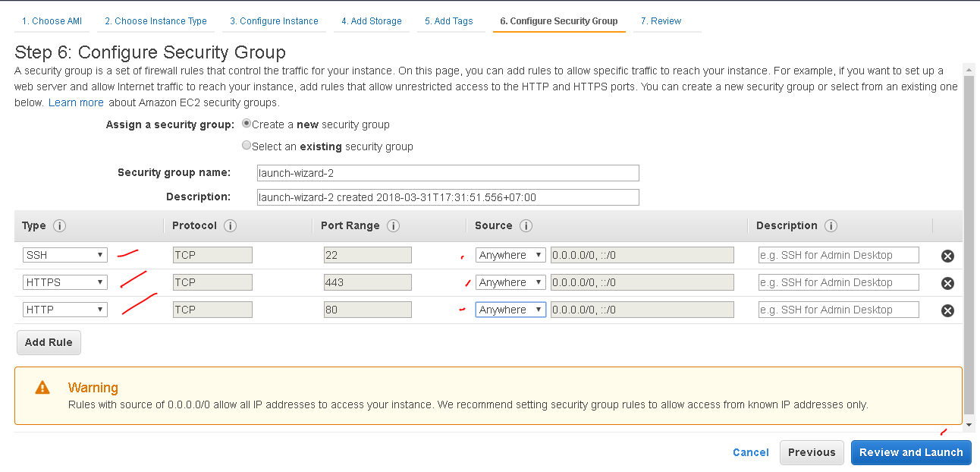980x472 pixels.
Task: Go to 2. Choose Instance Type tab
Action: [x=155, y=21]
